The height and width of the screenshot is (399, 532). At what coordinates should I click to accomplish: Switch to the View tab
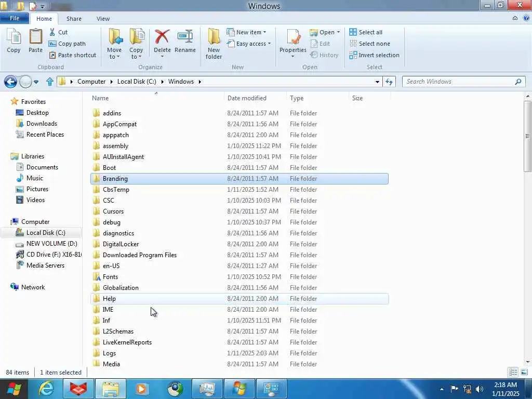pyautogui.click(x=103, y=19)
